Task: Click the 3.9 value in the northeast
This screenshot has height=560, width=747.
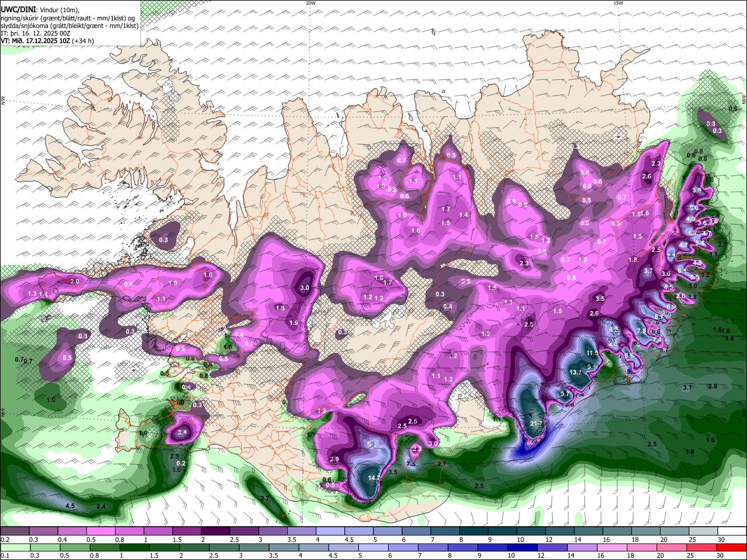Action: click(697, 191)
